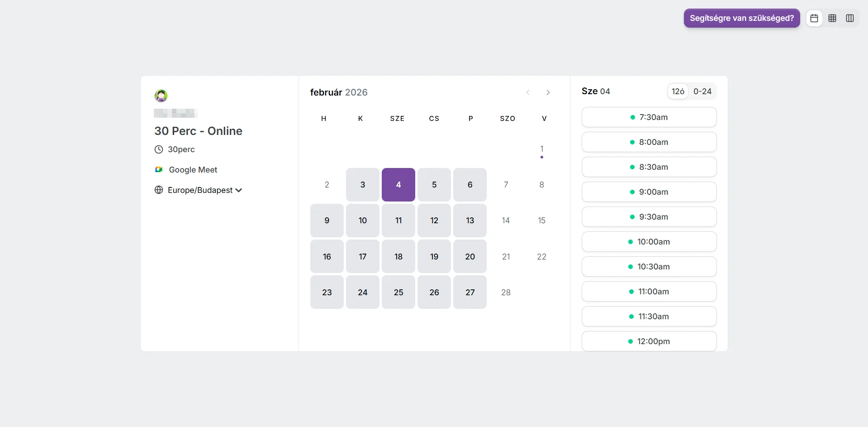Viewport: 868px width, 427px height.
Task: Choose the 7:30am time slot
Action: pos(649,117)
